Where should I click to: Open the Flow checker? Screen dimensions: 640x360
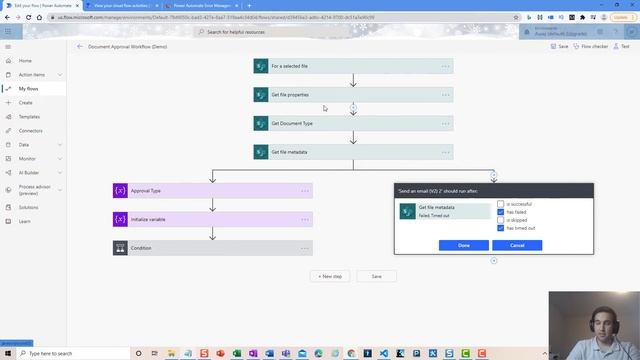tap(591, 47)
